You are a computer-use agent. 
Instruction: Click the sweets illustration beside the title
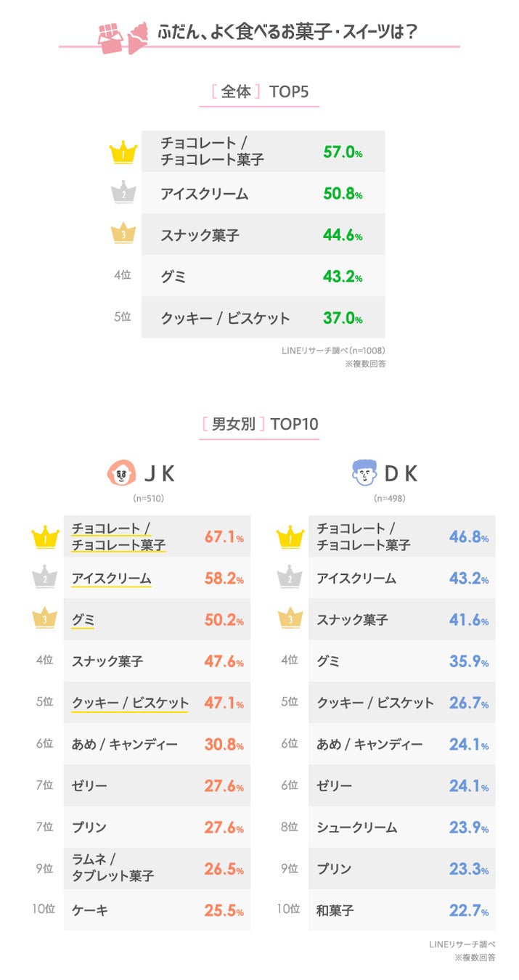click(x=120, y=35)
